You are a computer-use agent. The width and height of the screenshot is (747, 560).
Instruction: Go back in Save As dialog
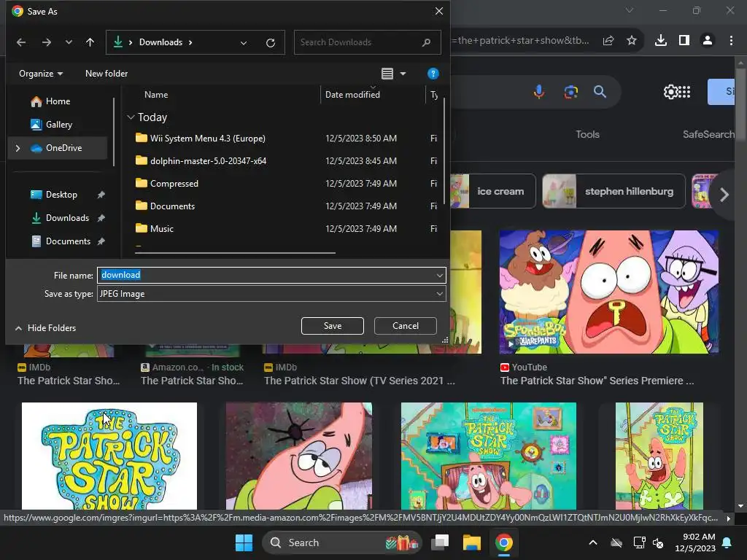click(21, 42)
